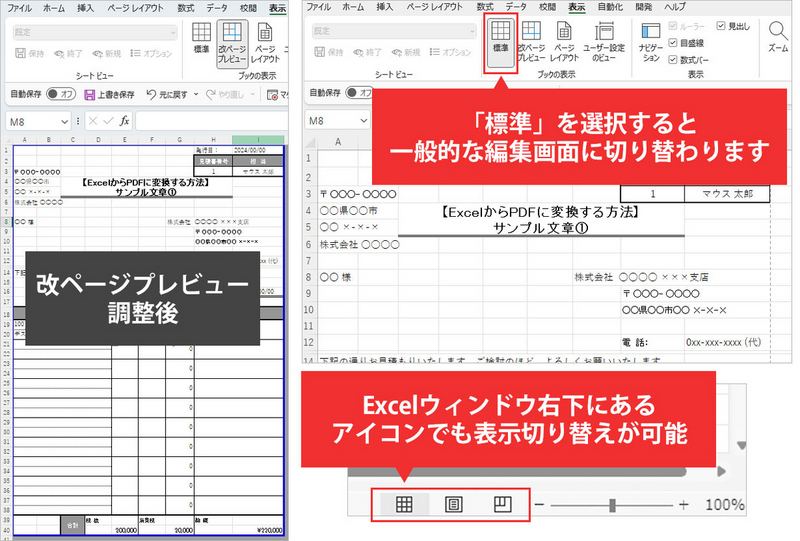Select cell ○○県○○市 in standard-view window
800x541 pixels.
(x=348, y=210)
